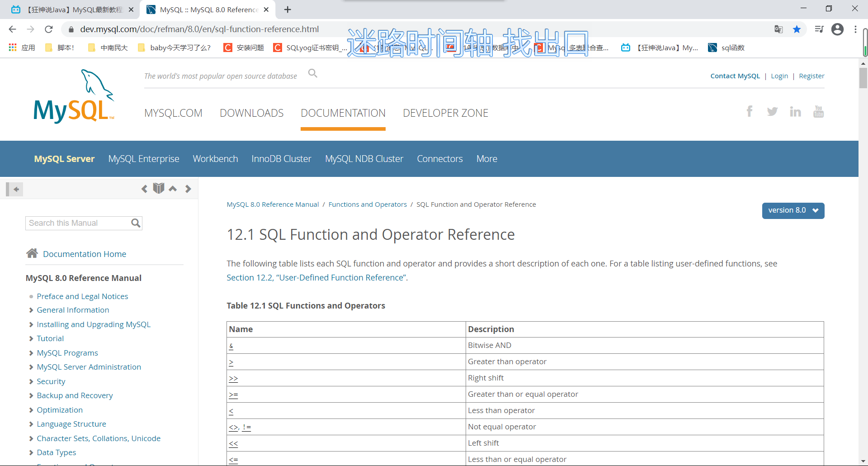Viewport: 868px width, 466px height.
Task: Click the browser back arrow
Action: tap(12, 29)
